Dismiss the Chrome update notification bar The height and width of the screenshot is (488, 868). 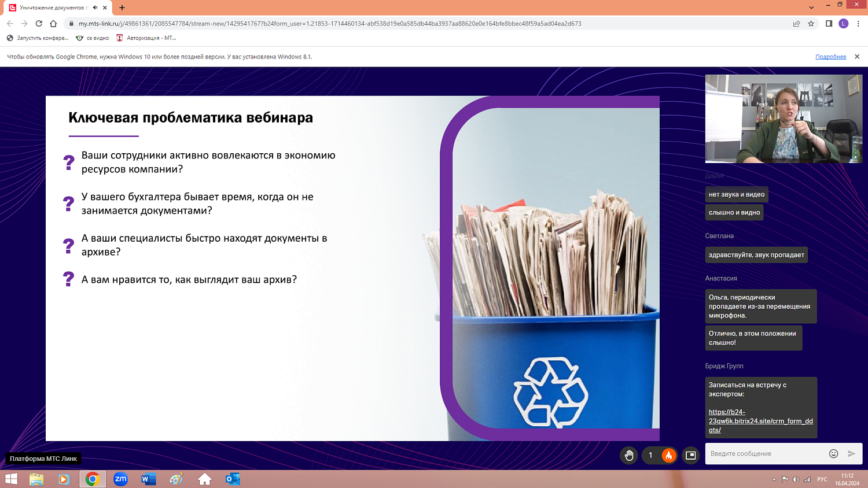point(857,57)
